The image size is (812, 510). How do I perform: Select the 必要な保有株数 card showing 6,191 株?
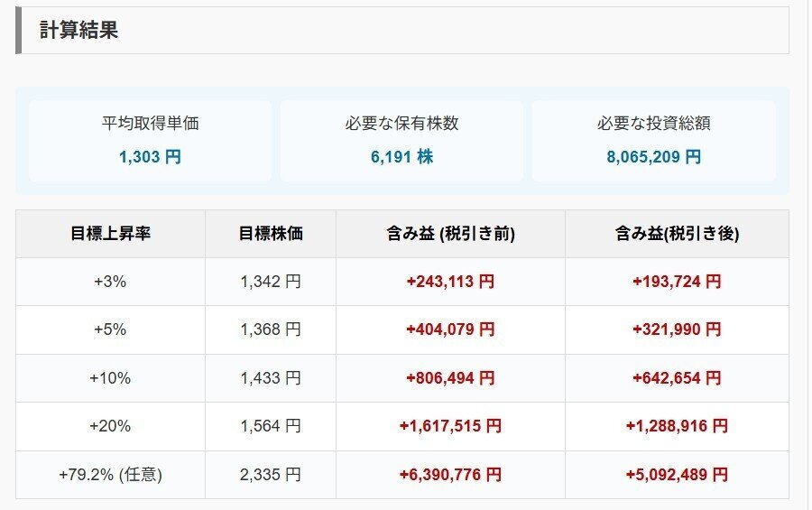coord(401,140)
